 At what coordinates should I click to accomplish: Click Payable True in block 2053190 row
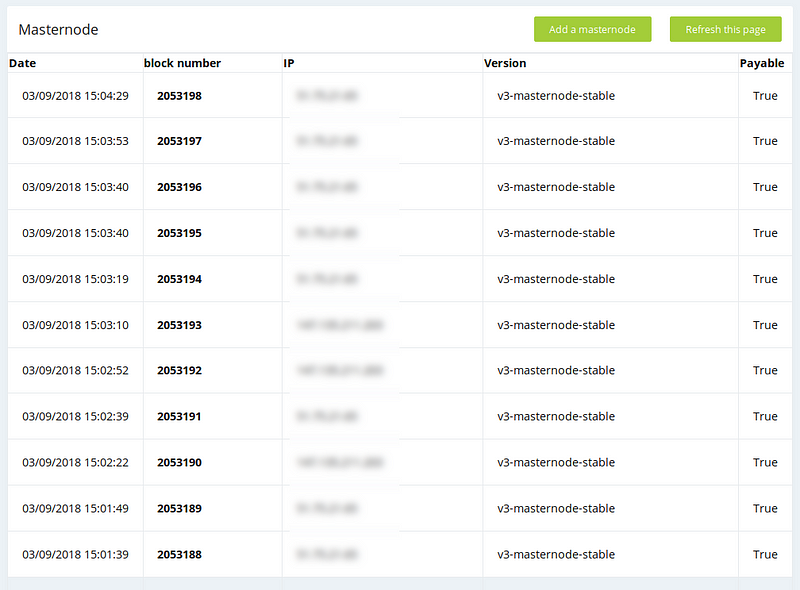click(x=765, y=462)
